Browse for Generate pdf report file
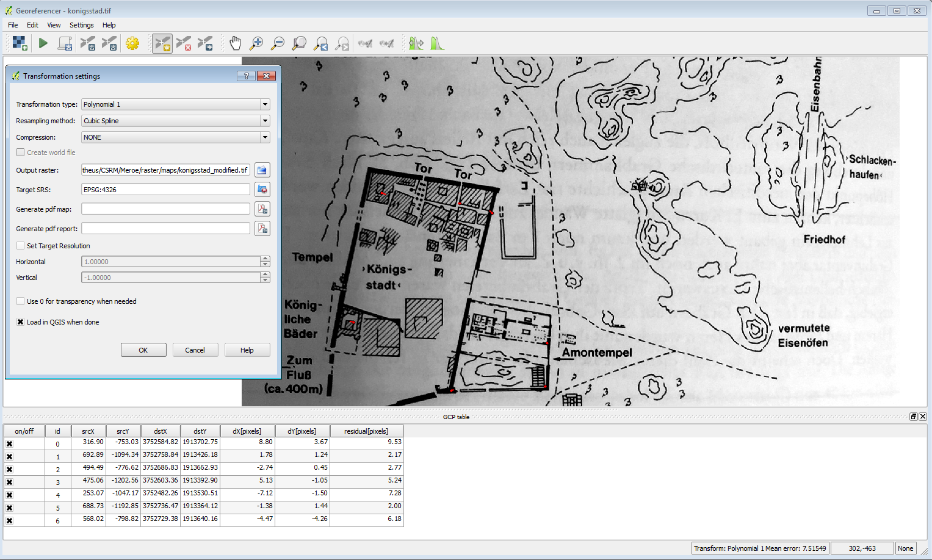The height and width of the screenshot is (560, 932). click(262, 229)
